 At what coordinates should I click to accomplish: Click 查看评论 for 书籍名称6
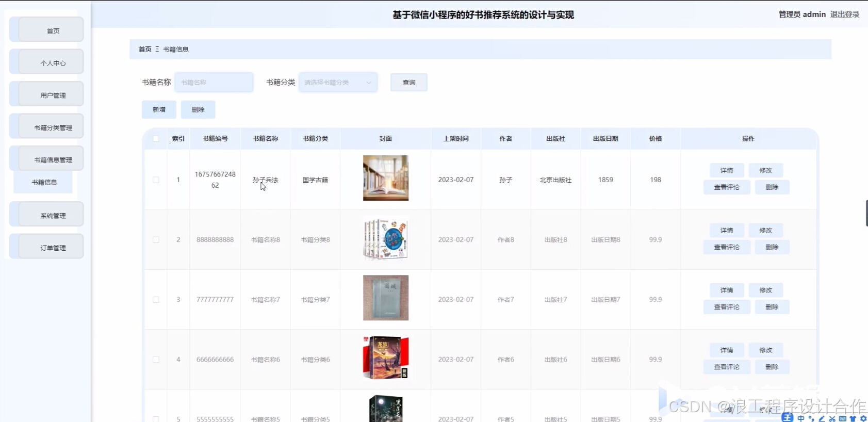(726, 367)
